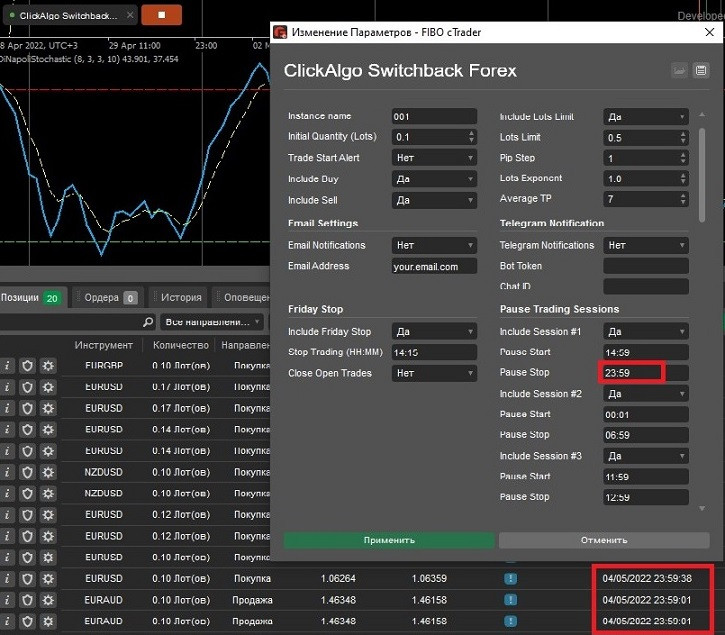725x635 pixels.
Task: Adjust the Pip Step stepper arrows
Action: pos(683,158)
